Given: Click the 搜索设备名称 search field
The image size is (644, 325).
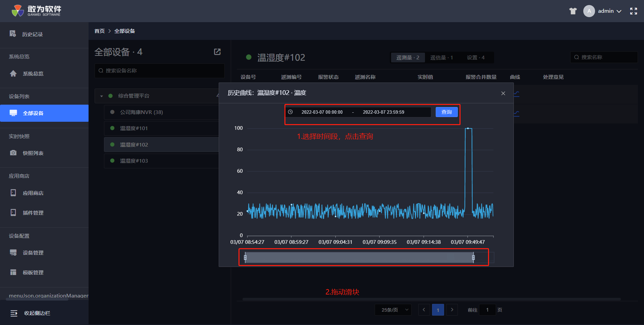Looking at the screenshot, I should click(160, 71).
